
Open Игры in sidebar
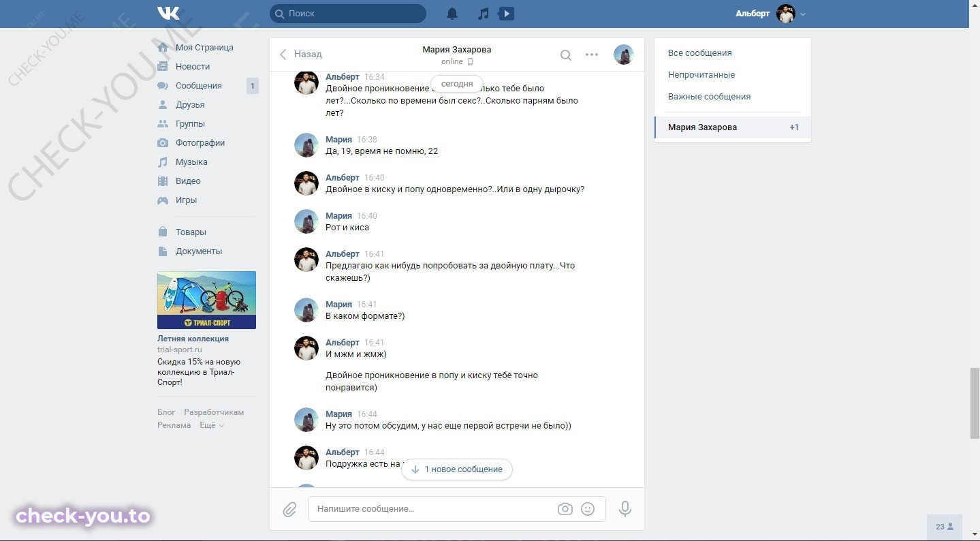[x=186, y=200]
